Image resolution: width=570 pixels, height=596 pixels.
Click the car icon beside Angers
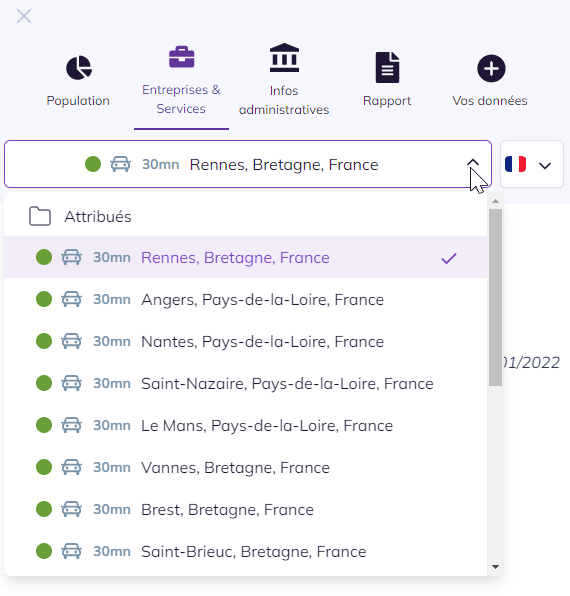pyautogui.click(x=71, y=299)
